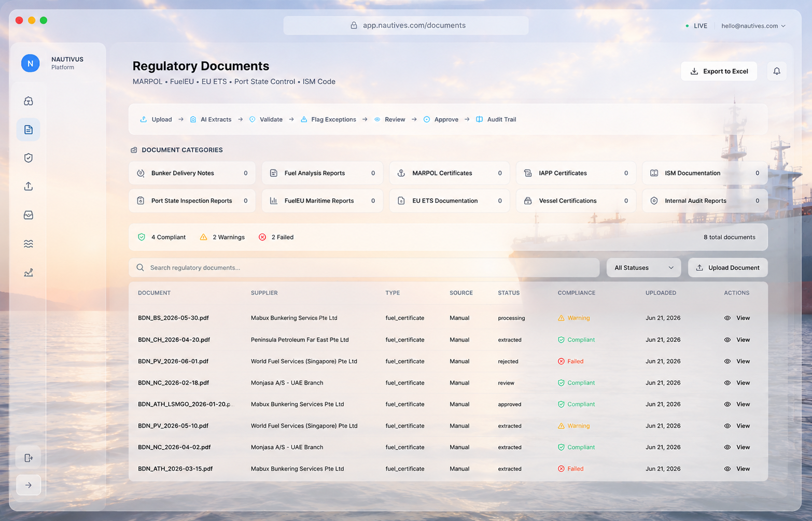This screenshot has width=812, height=521.
Task: Click the 'review' status cell
Action: pos(506,383)
